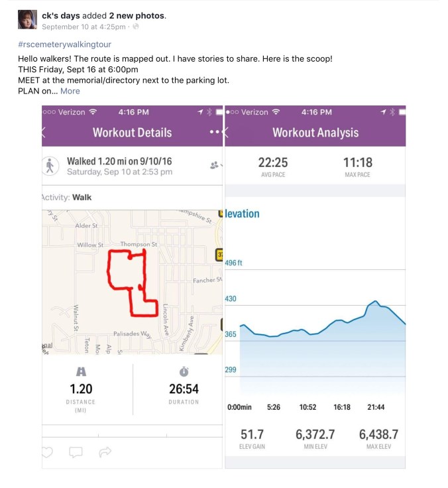Viewport: 448px width, 488px height.
Task: Tap the heart like icon
Action: (x=48, y=453)
